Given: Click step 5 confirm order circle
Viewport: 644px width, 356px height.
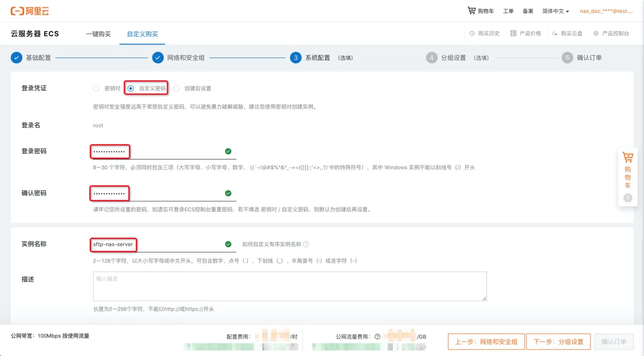Looking at the screenshot, I should [567, 57].
